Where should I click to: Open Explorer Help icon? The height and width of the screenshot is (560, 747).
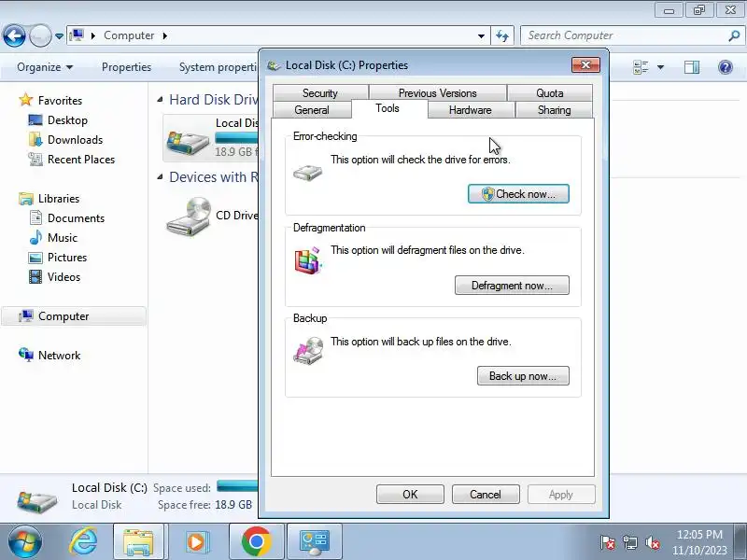coord(726,67)
